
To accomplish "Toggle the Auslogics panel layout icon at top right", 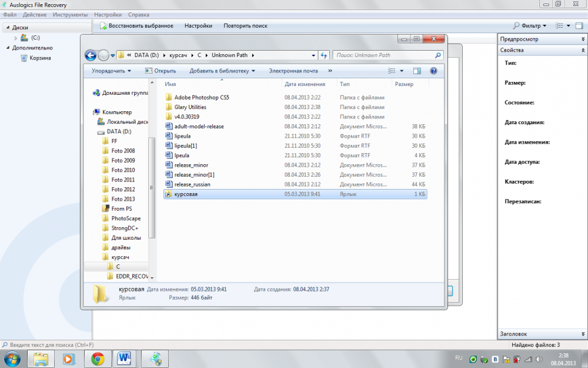I will click(579, 25).
